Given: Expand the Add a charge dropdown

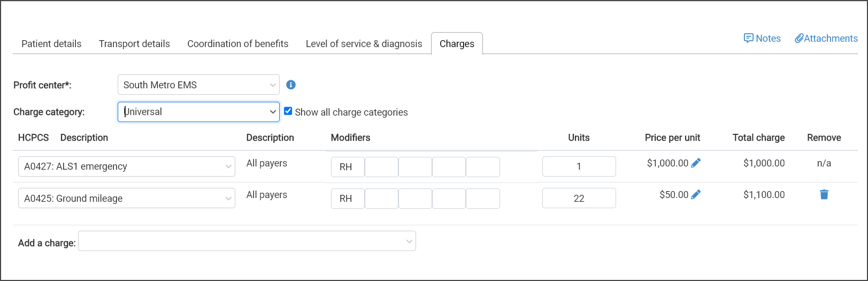Looking at the screenshot, I should click(x=247, y=241).
